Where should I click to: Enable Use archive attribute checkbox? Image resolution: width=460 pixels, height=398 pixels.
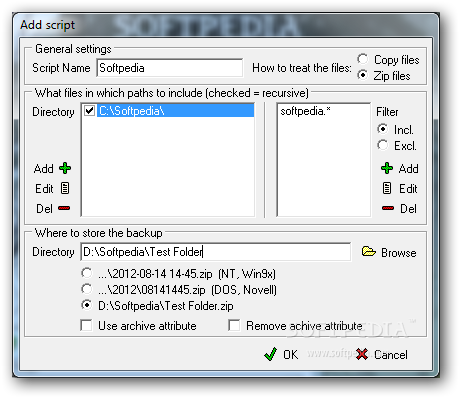pos(86,325)
